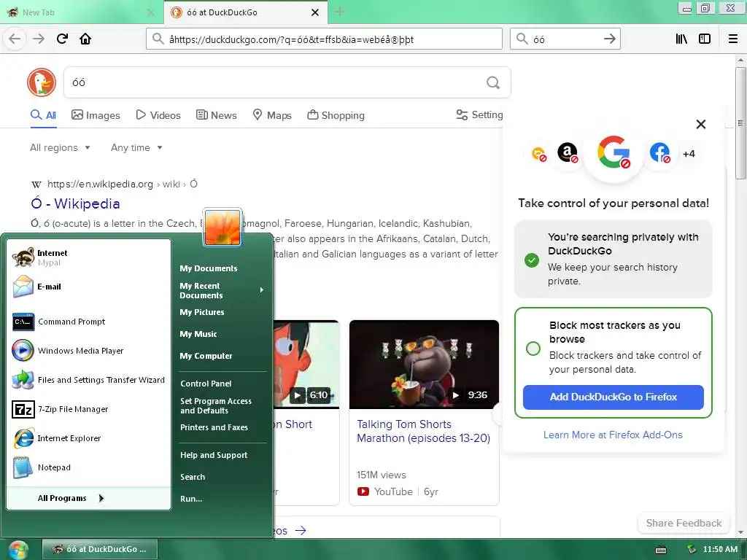Launch Internet Explorer from Start menu
The image size is (747, 560).
(88, 438)
